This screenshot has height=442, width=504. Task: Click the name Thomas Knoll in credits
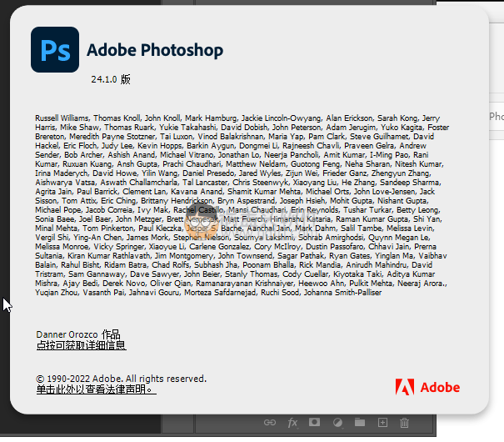[117, 118]
